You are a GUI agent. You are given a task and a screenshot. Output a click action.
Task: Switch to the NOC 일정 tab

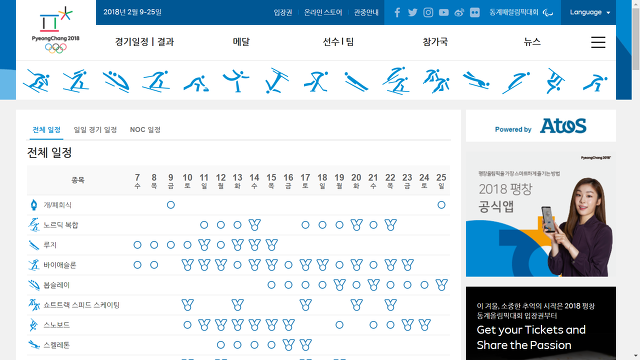click(145, 130)
